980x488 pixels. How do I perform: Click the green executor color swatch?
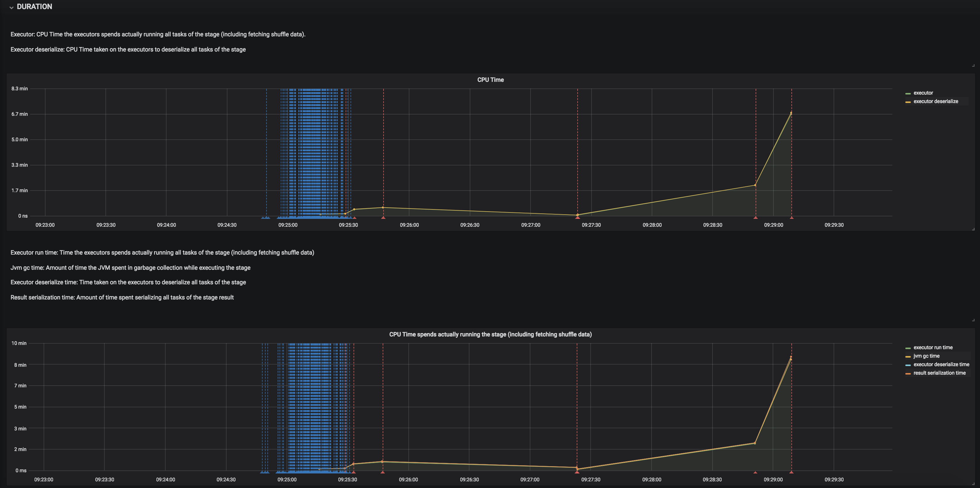(908, 93)
